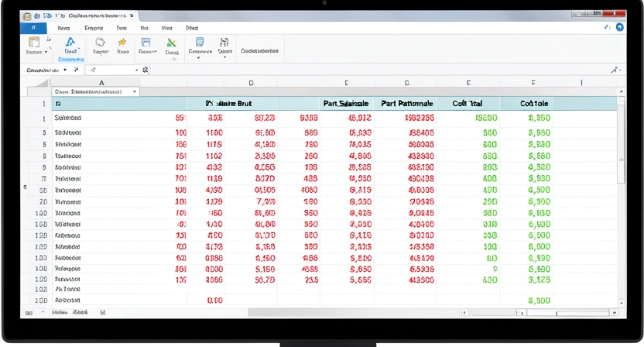644x347 pixels.
Task: Click the Part Patronale header cell
Action: [x=406, y=104]
